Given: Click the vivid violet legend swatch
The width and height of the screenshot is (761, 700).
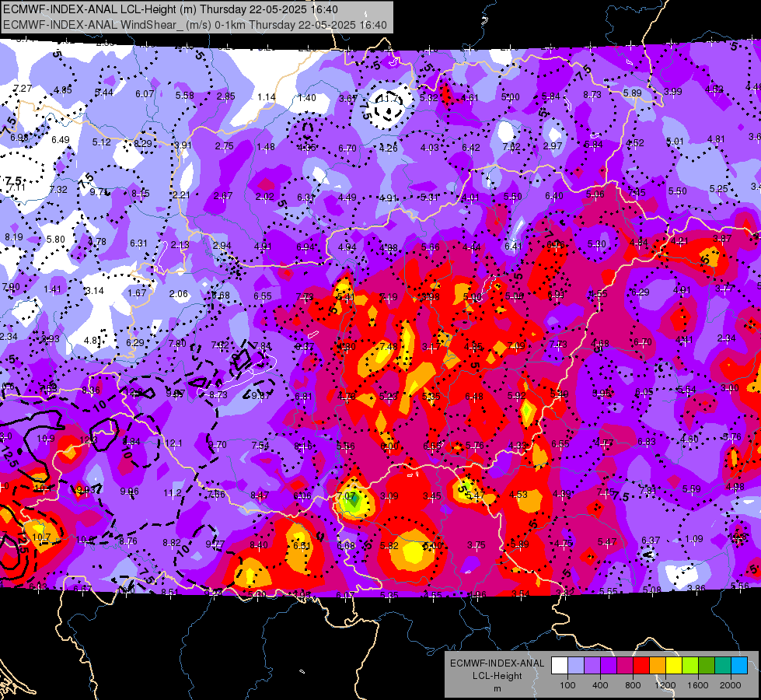Looking at the screenshot, I should click(609, 666).
